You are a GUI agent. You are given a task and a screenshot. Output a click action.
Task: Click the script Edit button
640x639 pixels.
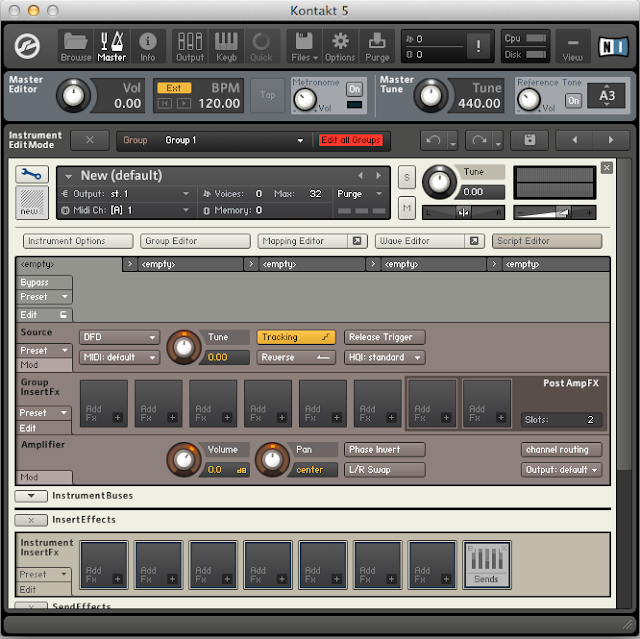pos(44,315)
